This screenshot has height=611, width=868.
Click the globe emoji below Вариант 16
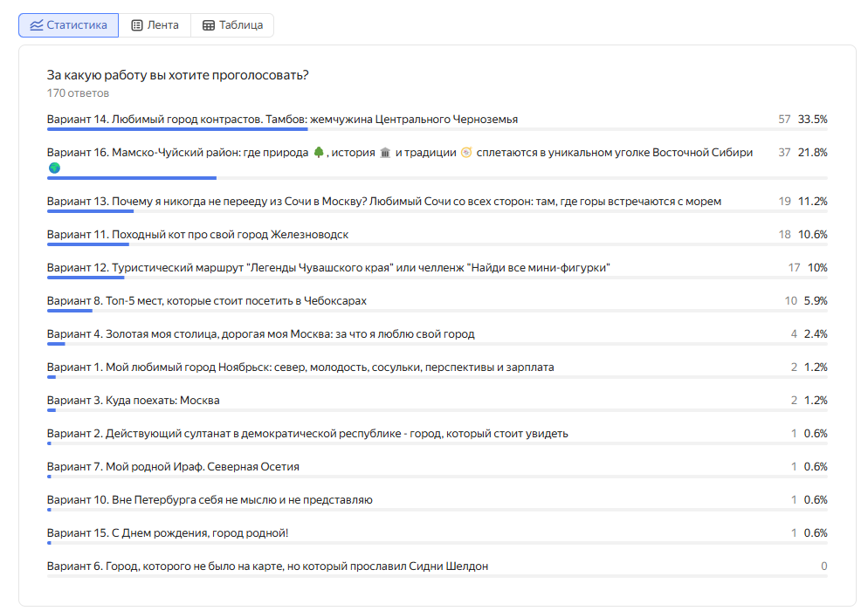click(x=54, y=168)
